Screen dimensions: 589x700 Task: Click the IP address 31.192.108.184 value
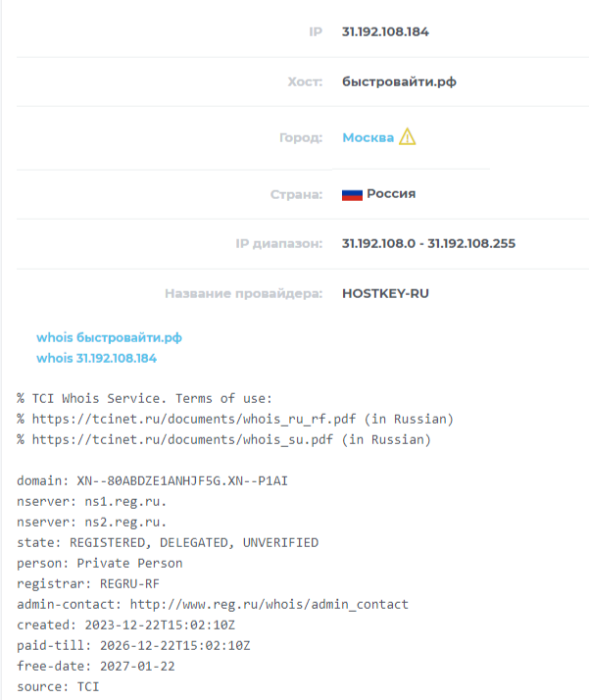coord(385,31)
